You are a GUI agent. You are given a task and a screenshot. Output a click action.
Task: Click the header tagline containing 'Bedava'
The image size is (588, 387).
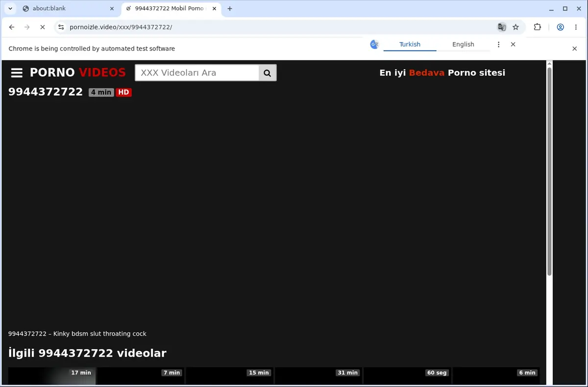(442, 73)
